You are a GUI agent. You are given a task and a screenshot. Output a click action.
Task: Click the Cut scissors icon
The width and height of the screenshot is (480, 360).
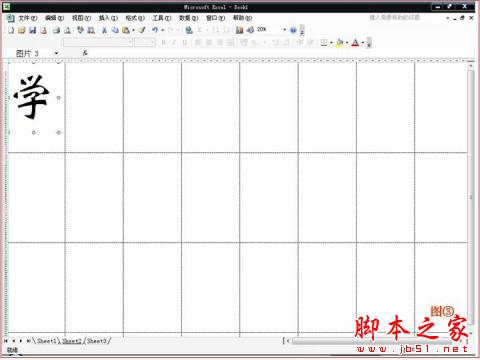104,30
